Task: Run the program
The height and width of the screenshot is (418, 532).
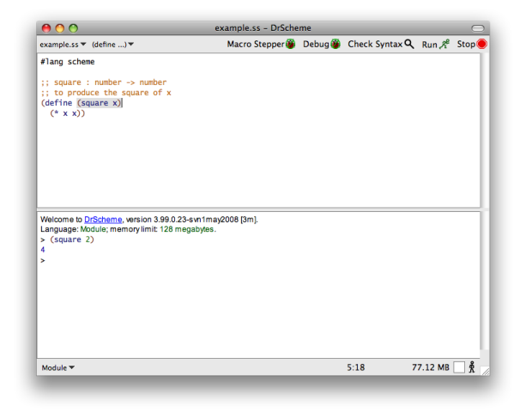Action: [435, 44]
